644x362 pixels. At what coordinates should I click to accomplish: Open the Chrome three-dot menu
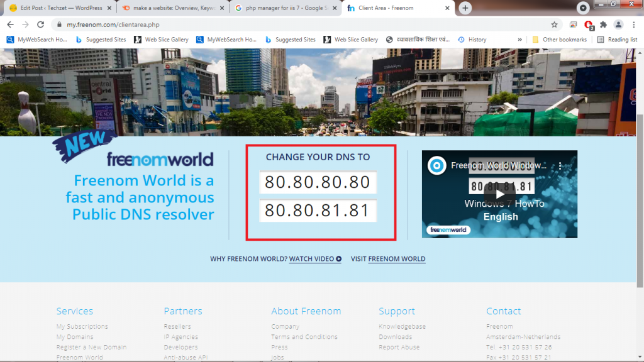(634, 25)
